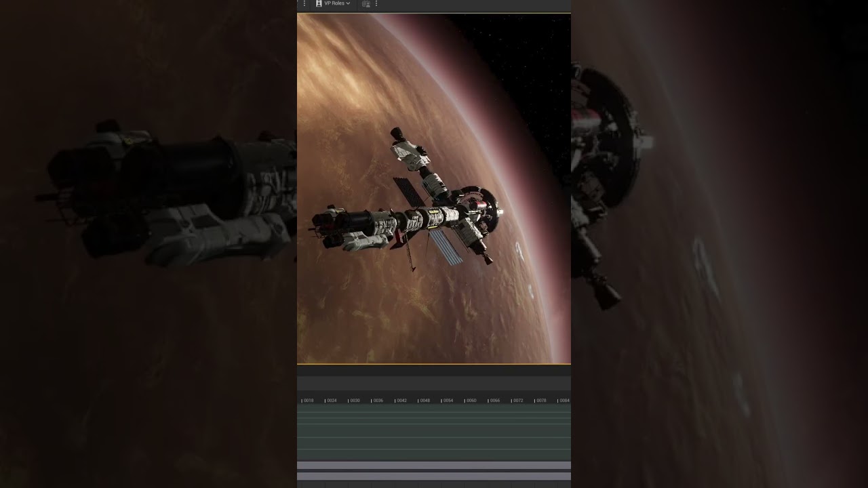Click the multi-user viewport icon beside VP Roles
The image size is (868, 488).
tap(366, 3)
